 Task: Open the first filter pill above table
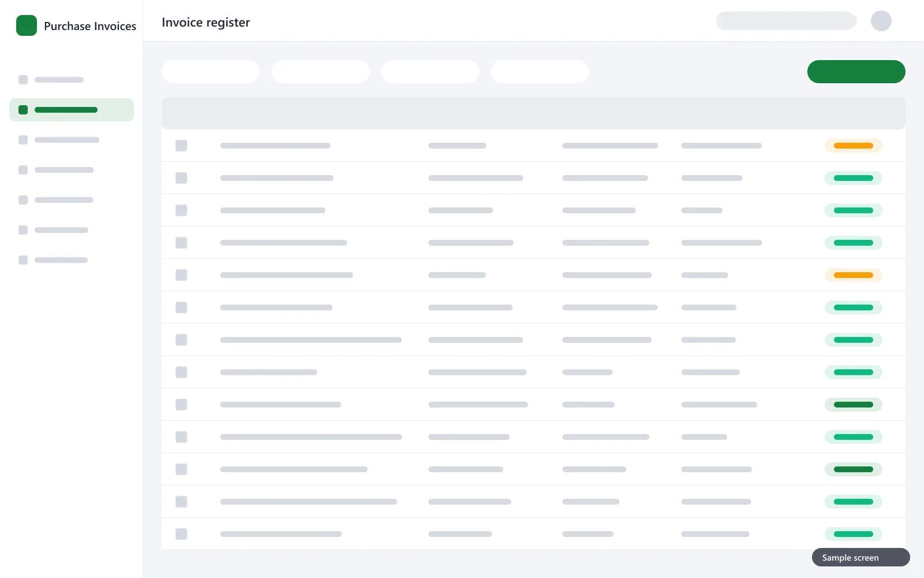pos(211,72)
